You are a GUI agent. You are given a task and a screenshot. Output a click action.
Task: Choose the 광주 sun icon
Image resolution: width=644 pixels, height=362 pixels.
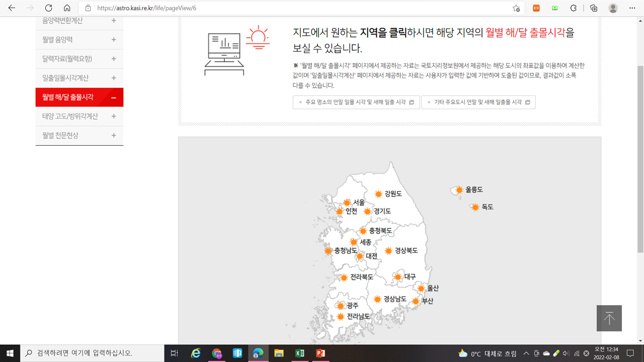pyautogui.click(x=341, y=306)
